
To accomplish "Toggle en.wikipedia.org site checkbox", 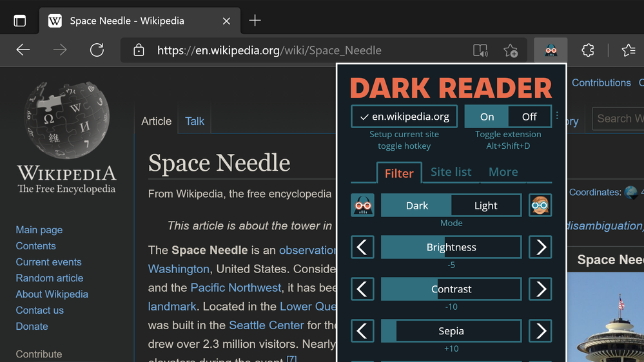I will pyautogui.click(x=404, y=117).
